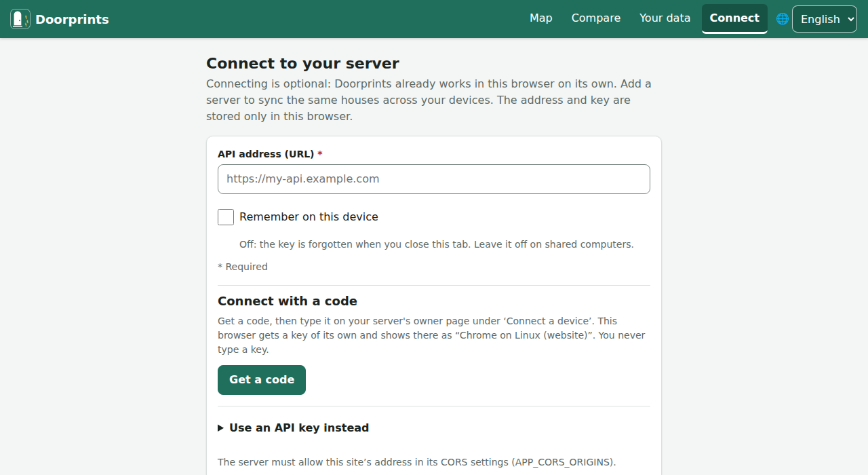Click the '* Required' note
Image resolution: width=868 pixels, height=475 pixels.
[x=243, y=267]
